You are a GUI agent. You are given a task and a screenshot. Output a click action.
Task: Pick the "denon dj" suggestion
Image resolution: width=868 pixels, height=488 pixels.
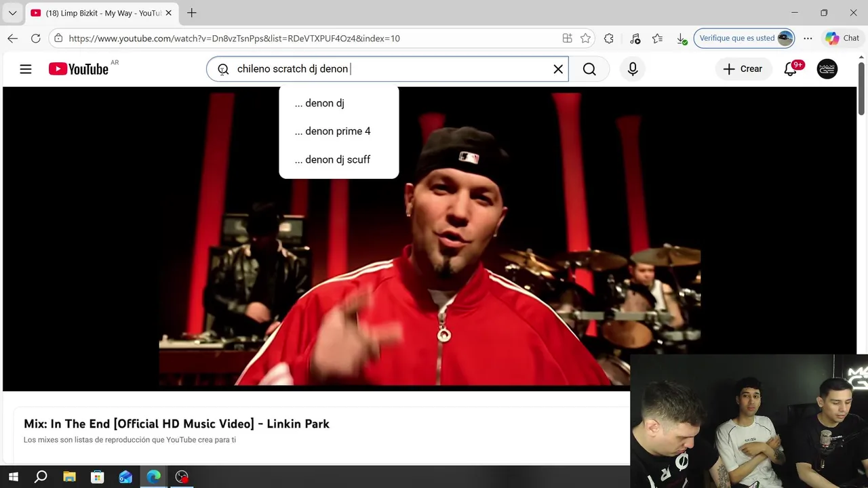[339, 103]
